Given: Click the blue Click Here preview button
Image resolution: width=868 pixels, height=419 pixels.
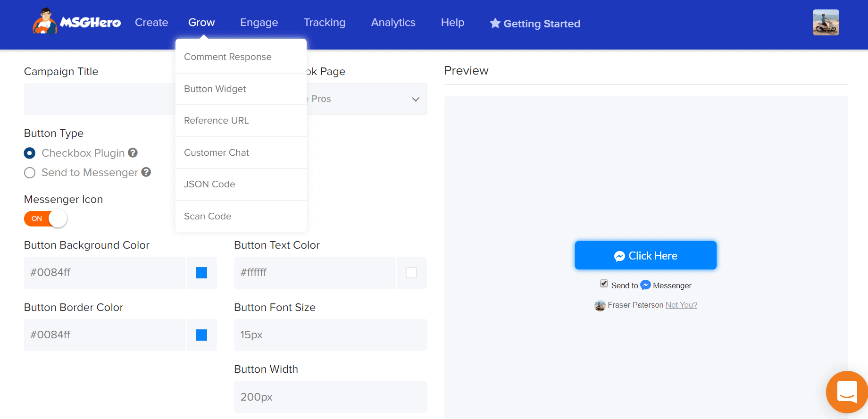Looking at the screenshot, I should coord(645,255).
